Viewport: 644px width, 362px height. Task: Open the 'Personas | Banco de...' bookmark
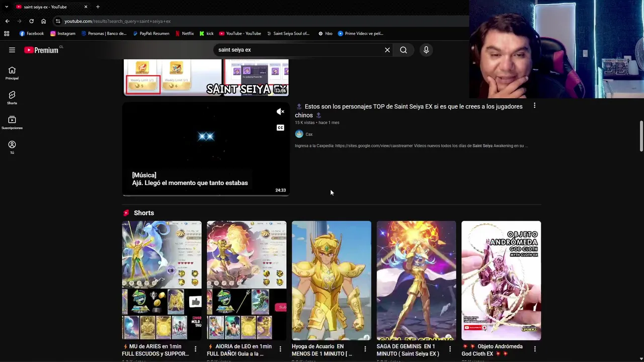click(x=104, y=34)
